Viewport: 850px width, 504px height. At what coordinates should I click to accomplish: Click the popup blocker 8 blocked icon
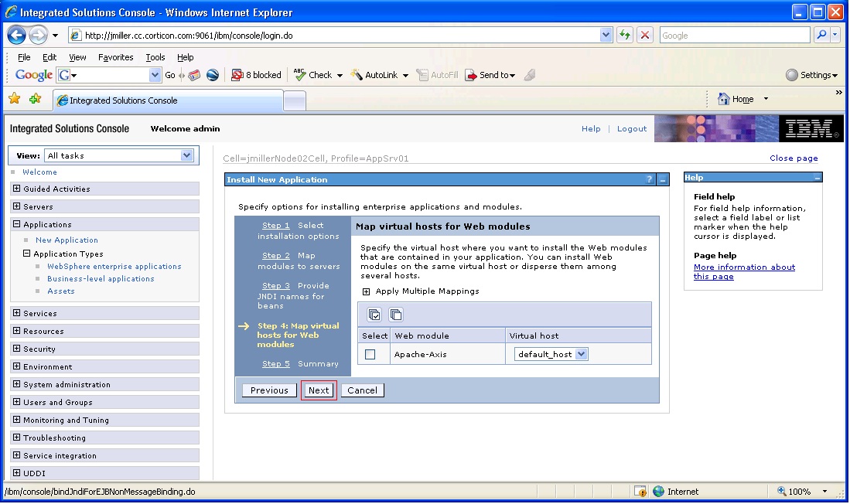237,75
